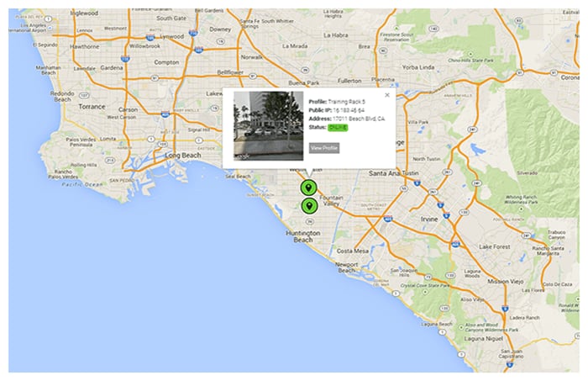Click the 'Irvine' map label
The width and height of the screenshot is (588, 381).
coord(429,219)
